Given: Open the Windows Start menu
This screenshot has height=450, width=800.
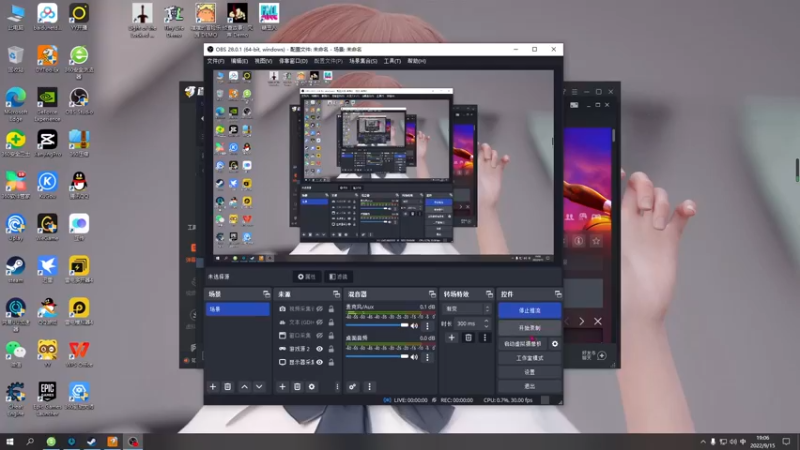Looking at the screenshot, I should point(10,442).
